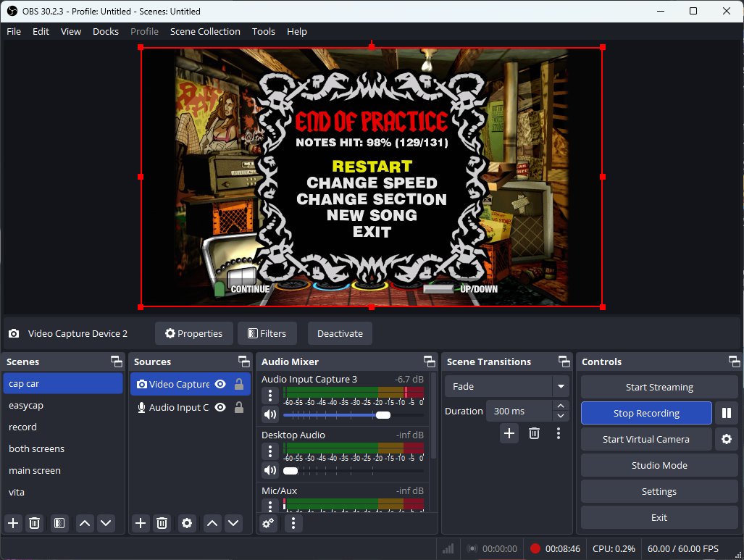Screen dimensions: 744x560
Task: Start Streaming
Action: click(659, 387)
